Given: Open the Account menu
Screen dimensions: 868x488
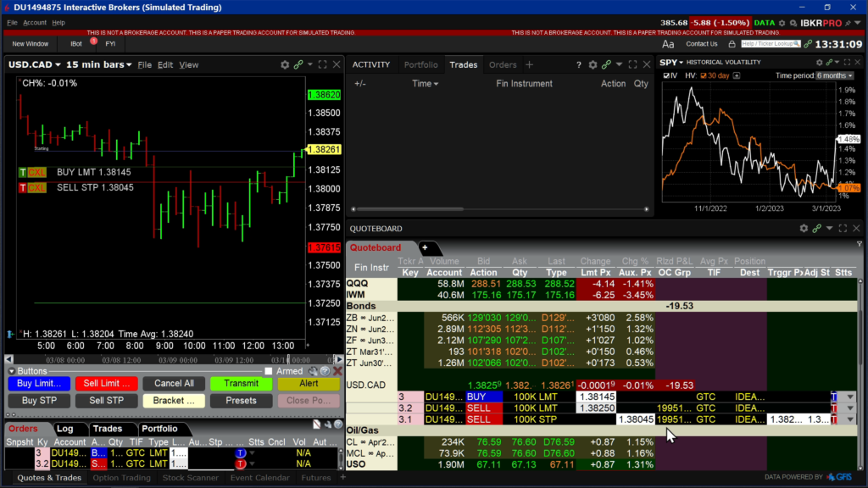Looking at the screenshot, I should pos(34,23).
